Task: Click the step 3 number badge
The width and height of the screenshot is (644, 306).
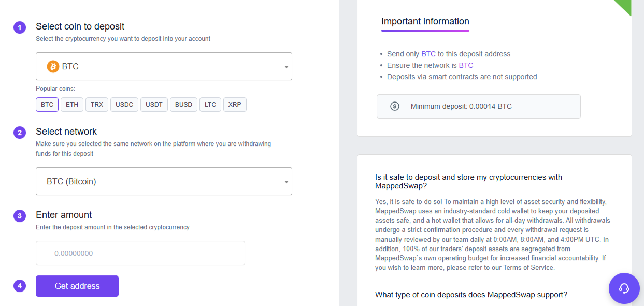Action: click(x=20, y=216)
